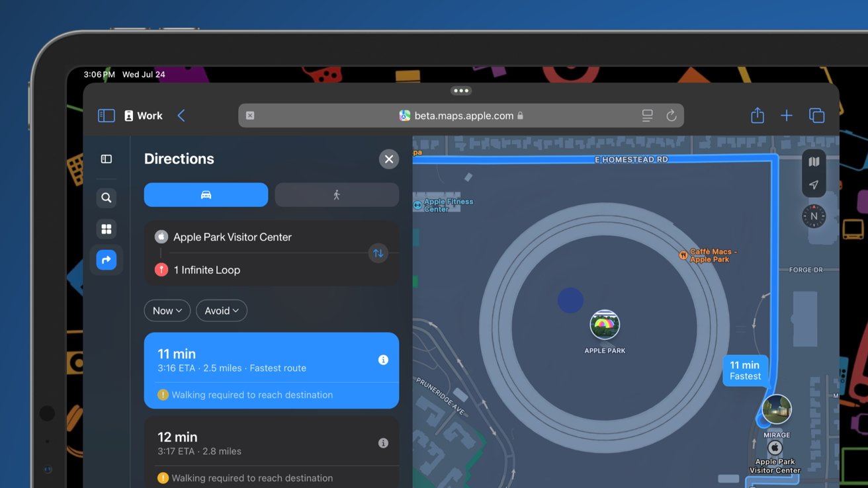Viewport: 868px width, 488px height.
Task: Close the Directions panel
Action: coord(389,159)
